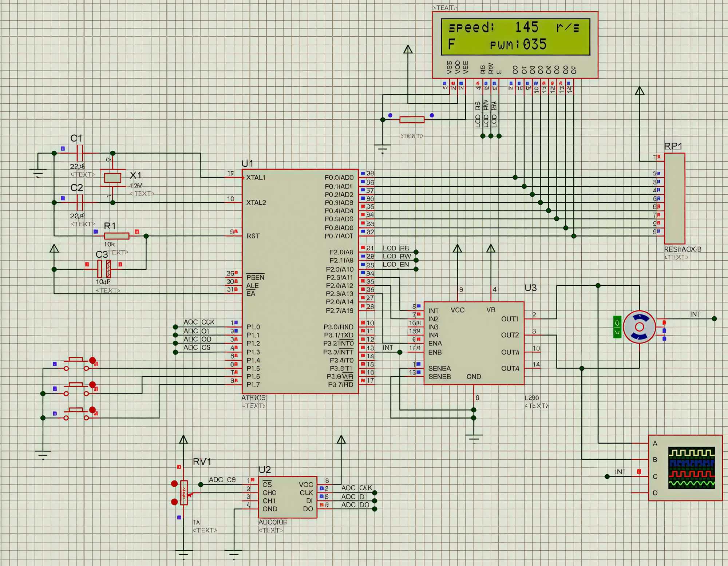Image resolution: width=728 pixels, height=566 pixels.
Task: Select the X1 crystal oscillator
Action: [112, 178]
